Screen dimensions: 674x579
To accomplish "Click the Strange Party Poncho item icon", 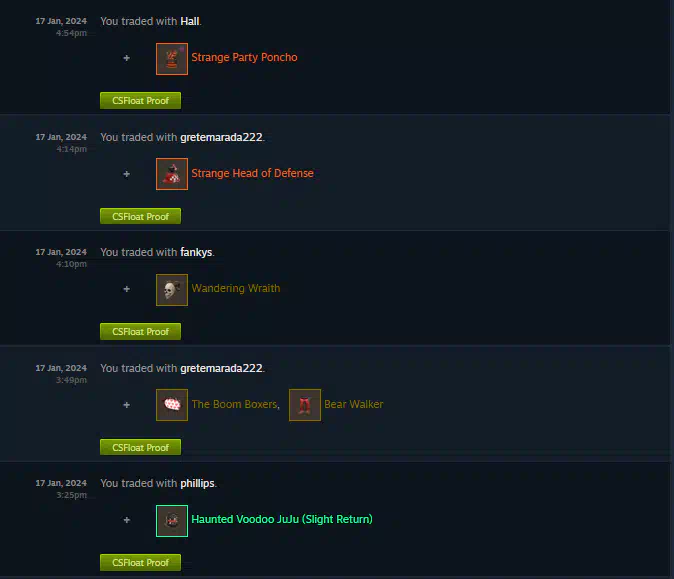I will coord(172,58).
